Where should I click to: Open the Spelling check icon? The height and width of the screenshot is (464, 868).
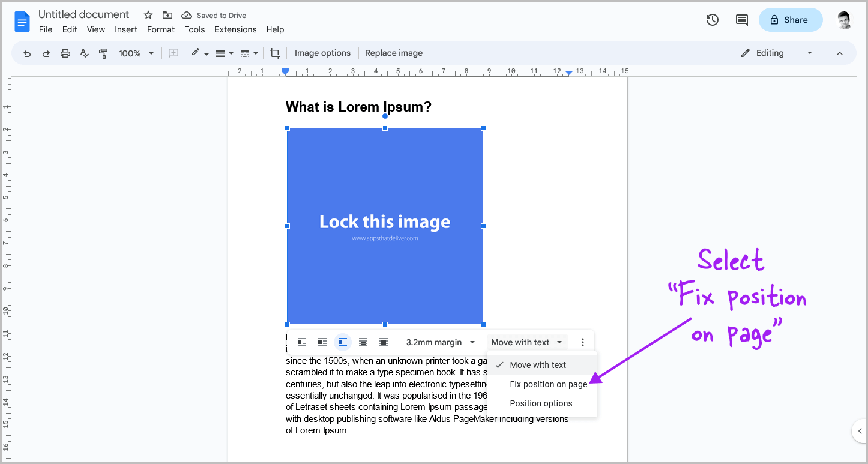click(x=84, y=53)
